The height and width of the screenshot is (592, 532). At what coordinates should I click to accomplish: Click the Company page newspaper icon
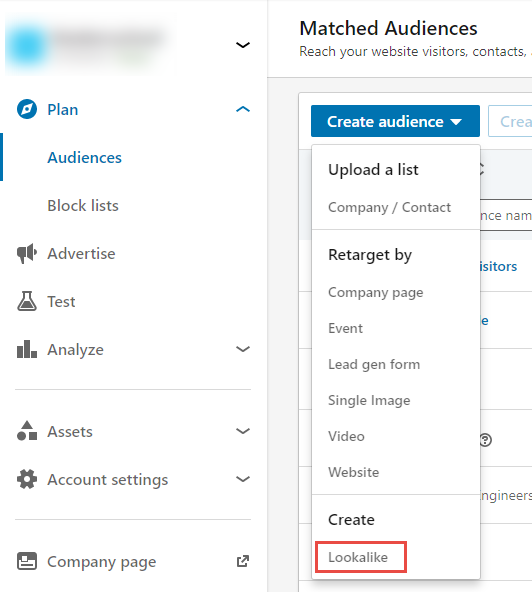[x=27, y=561]
